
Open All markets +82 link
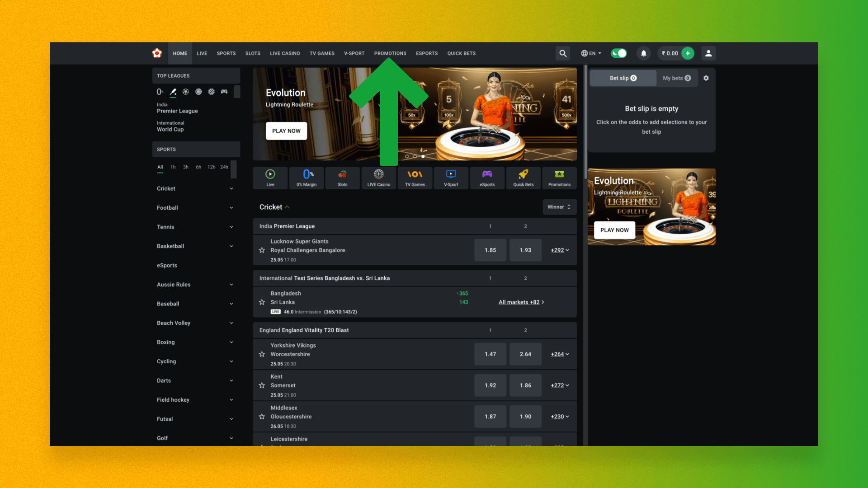(x=521, y=302)
